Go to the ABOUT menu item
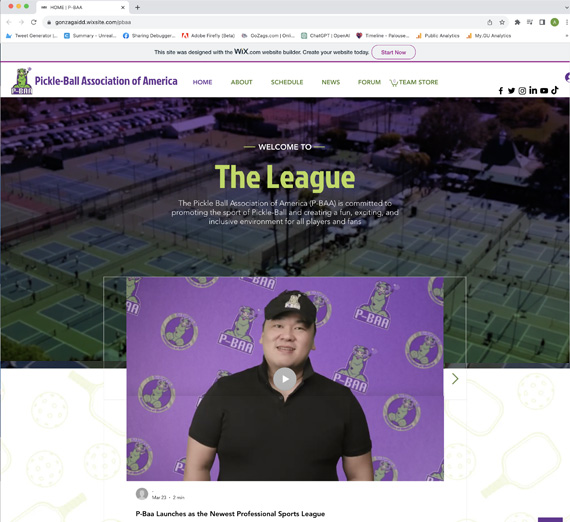570x522 pixels. click(x=241, y=82)
